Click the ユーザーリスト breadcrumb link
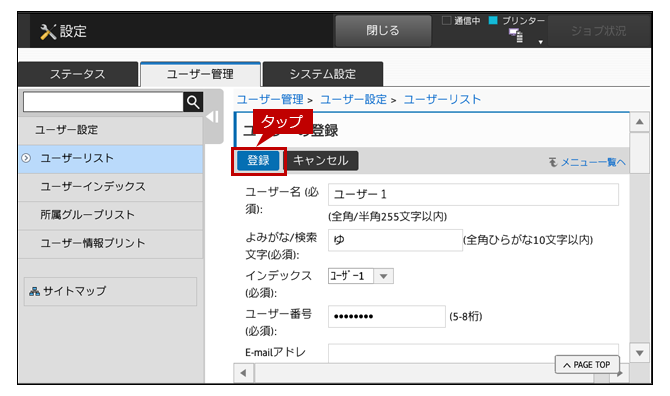This screenshot has width=670, height=396. tap(442, 100)
